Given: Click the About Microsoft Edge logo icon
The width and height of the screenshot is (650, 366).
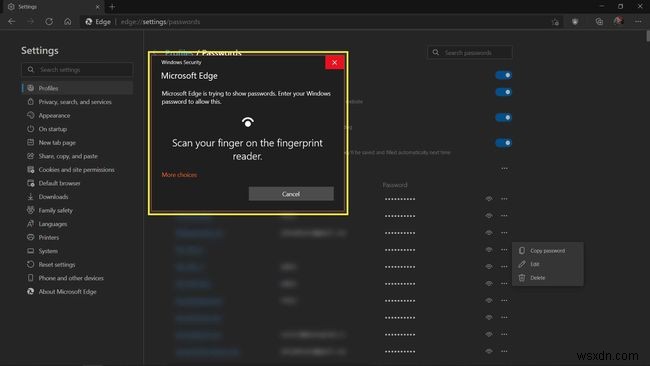Looking at the screenshot, I should click(30, 291).
